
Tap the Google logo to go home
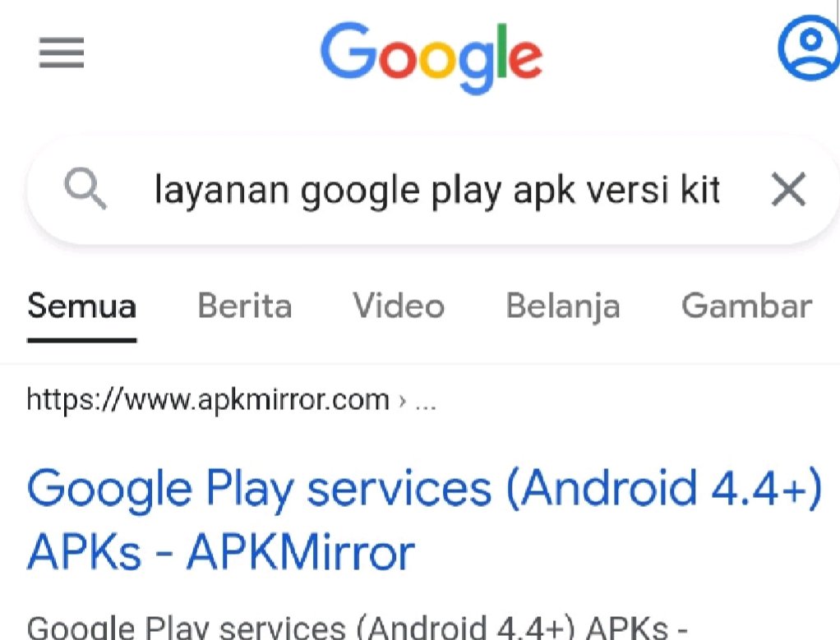pyautogui.click(x=432, y=57)
